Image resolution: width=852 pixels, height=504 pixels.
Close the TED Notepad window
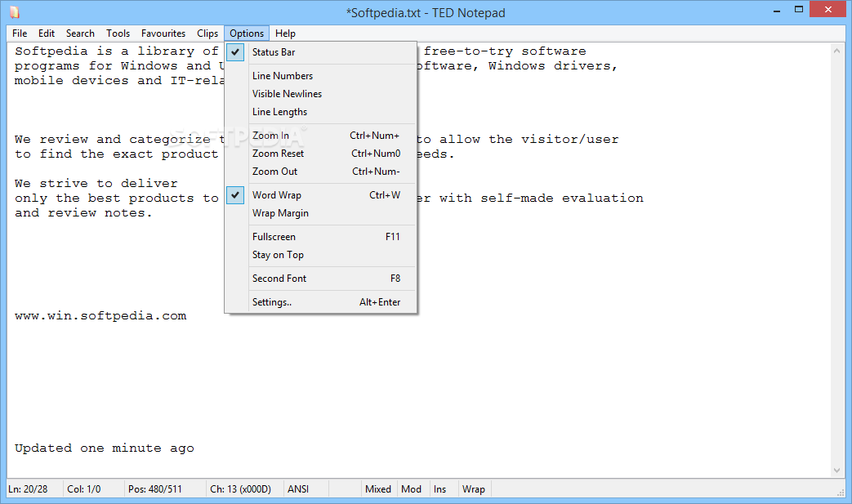pyautogui.click(x=828, y=9)
